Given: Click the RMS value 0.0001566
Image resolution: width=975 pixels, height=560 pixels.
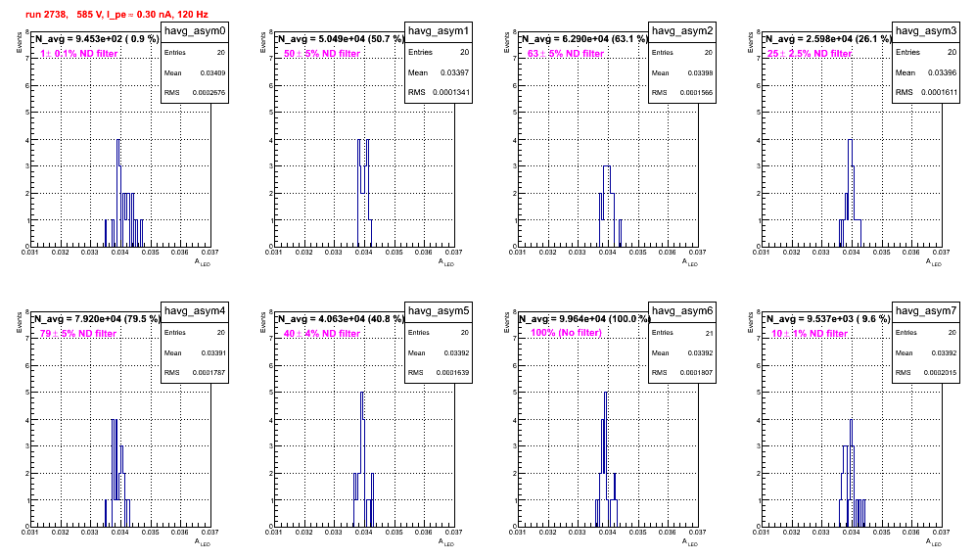Looking at the screenshot, I should pyautogui.click(x=696, y=93).
